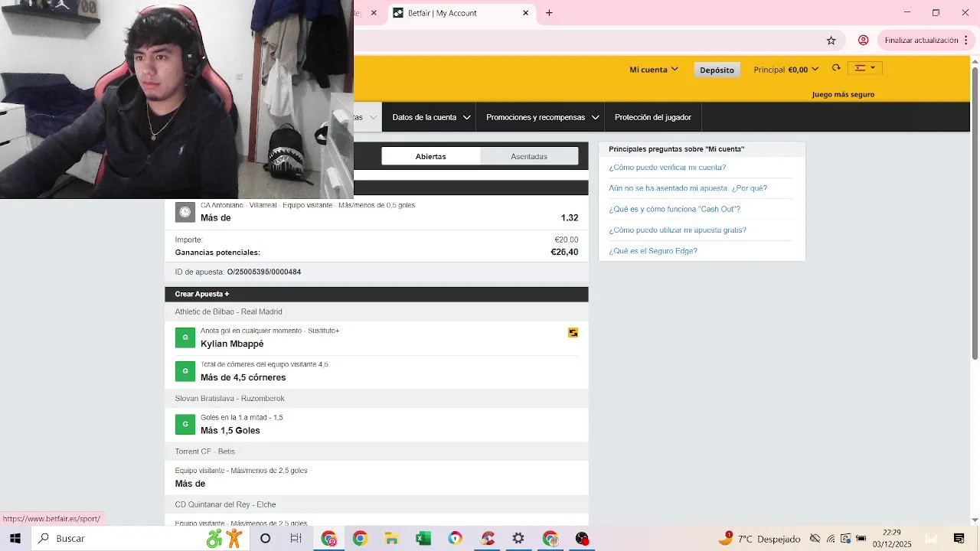The image size is (980, 551).
Task: Expand the Promociones y recompensas menu
Action: [541, 117]
